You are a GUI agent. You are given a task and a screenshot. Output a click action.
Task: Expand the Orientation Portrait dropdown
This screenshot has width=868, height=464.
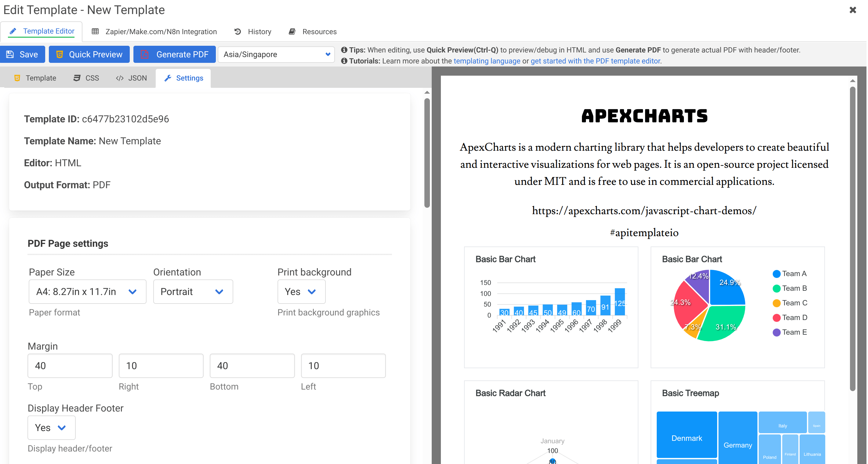193,292
